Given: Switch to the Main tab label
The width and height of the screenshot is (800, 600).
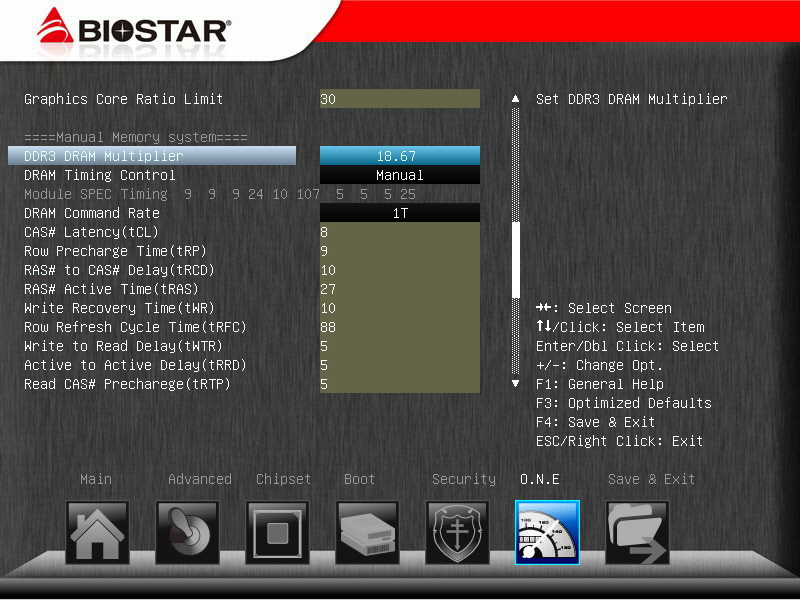Looking at the screenshot, I should 96,479.
